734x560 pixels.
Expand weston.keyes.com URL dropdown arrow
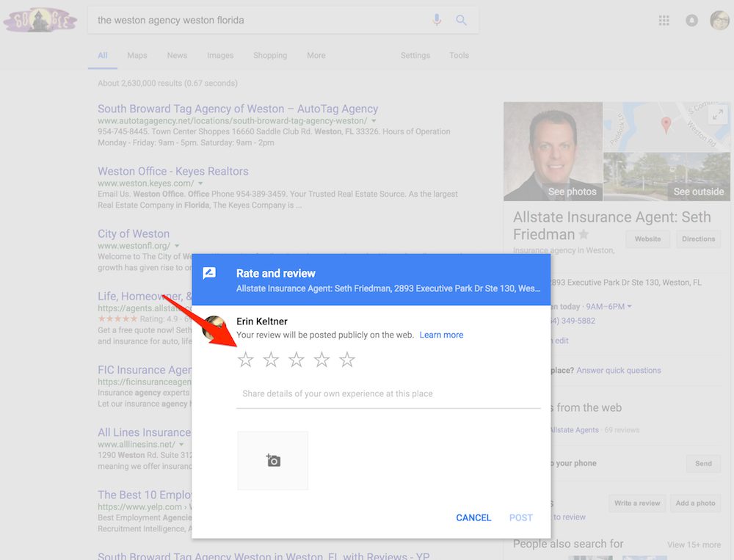tap(200, 183)
